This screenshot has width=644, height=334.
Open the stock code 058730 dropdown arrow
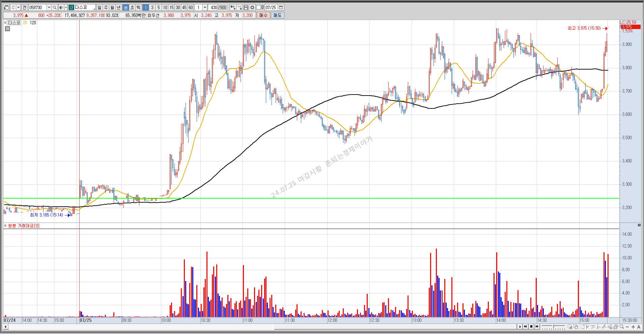click(49, 7)
